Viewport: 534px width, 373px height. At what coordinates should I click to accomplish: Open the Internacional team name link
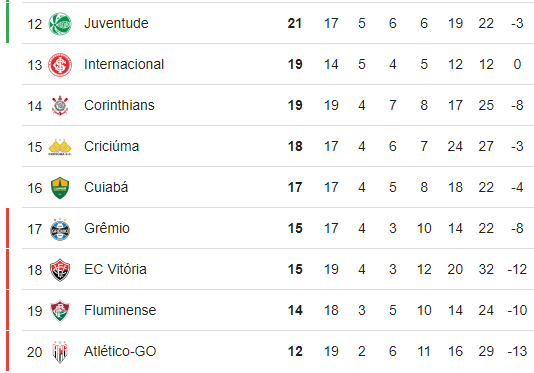coord(124,64)
